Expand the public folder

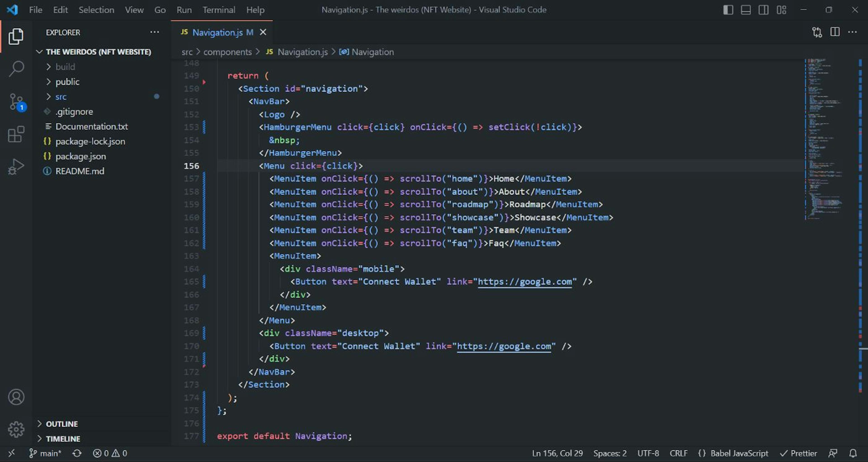pyautogui.click(x=67, y=82)
